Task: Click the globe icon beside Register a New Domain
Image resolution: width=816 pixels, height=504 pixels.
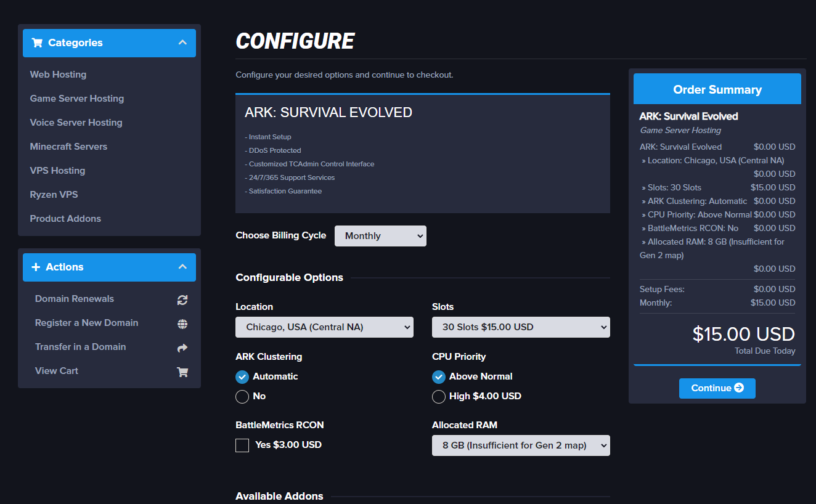Action: [182, 323]
